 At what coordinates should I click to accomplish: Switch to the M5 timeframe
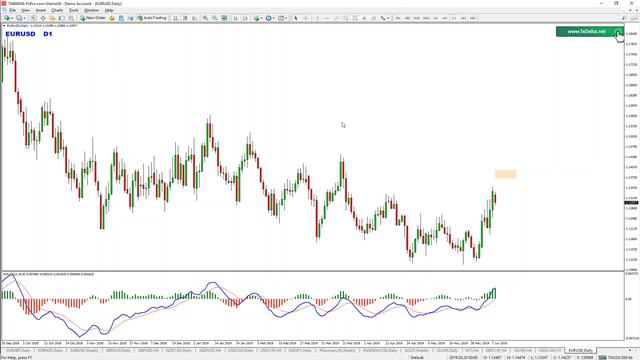407,18
